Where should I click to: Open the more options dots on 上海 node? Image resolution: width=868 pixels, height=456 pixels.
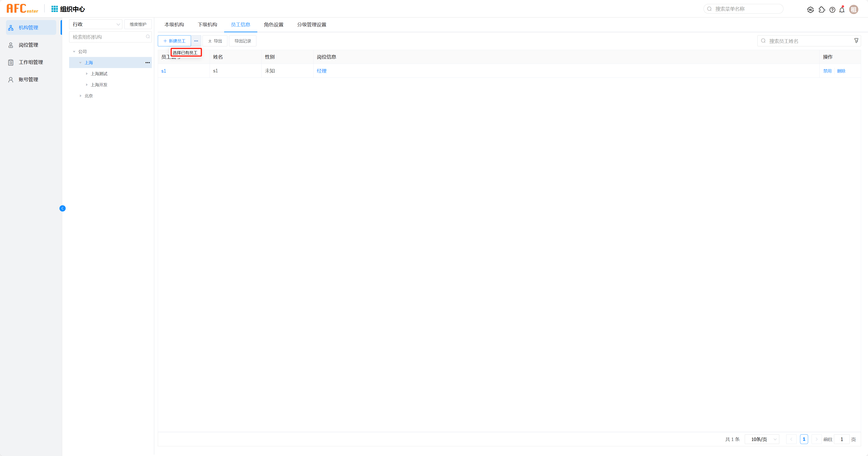pos(148,63)
